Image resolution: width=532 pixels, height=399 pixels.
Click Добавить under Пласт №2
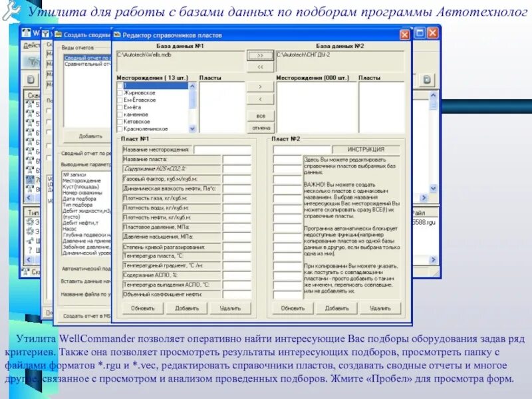[x=336, y=308]
